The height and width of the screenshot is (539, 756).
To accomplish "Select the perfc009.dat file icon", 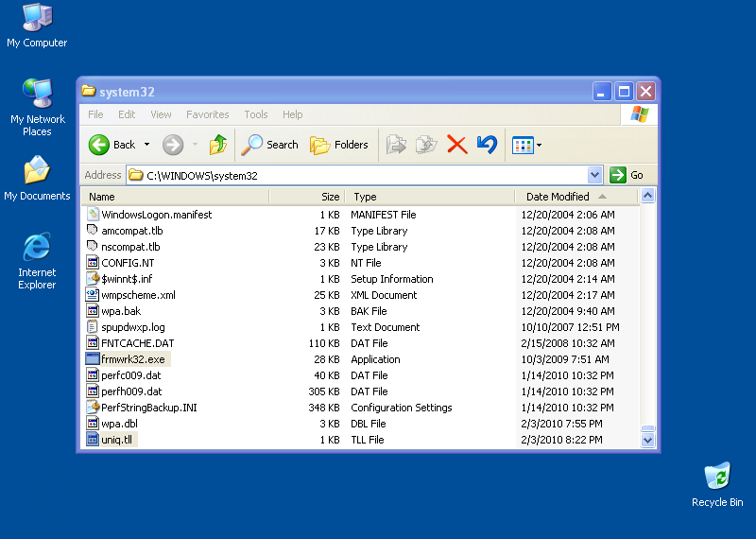I will point(93,374).
